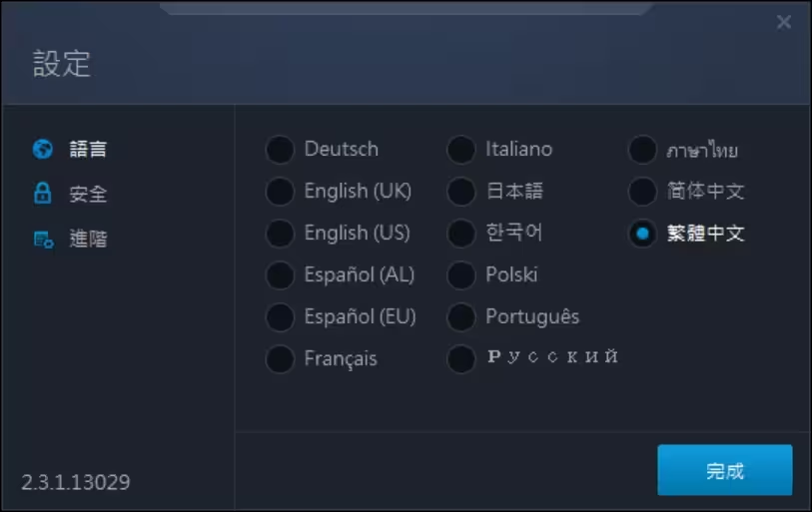The height and width of the screenshot is (512, 812).
Task: Open the 安全 settings tab
Action: [88, 195]
